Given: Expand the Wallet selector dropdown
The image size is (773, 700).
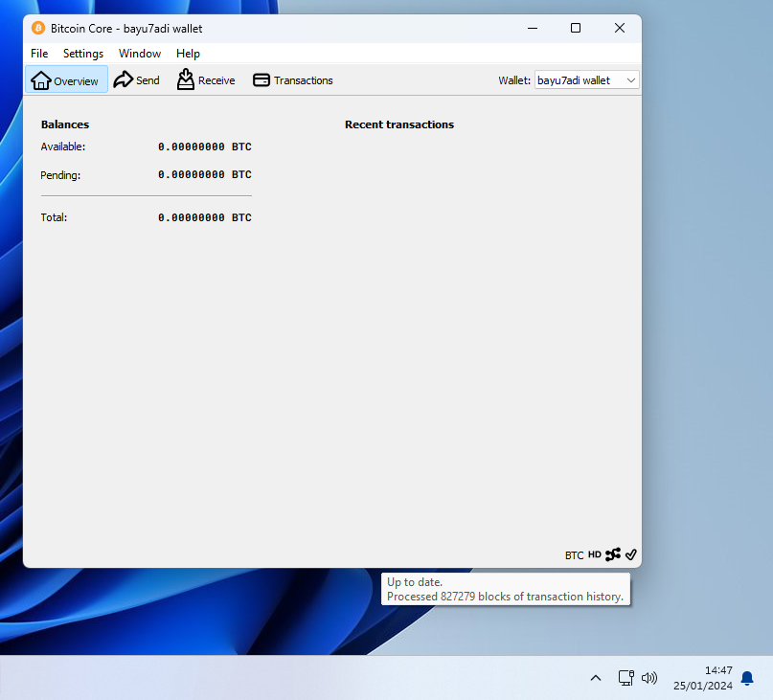Looking at the screenshot, I should [586, 80].
